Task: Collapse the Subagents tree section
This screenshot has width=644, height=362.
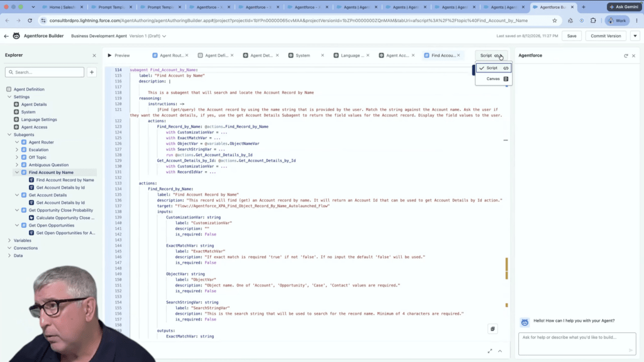Action: coord(9,135)
